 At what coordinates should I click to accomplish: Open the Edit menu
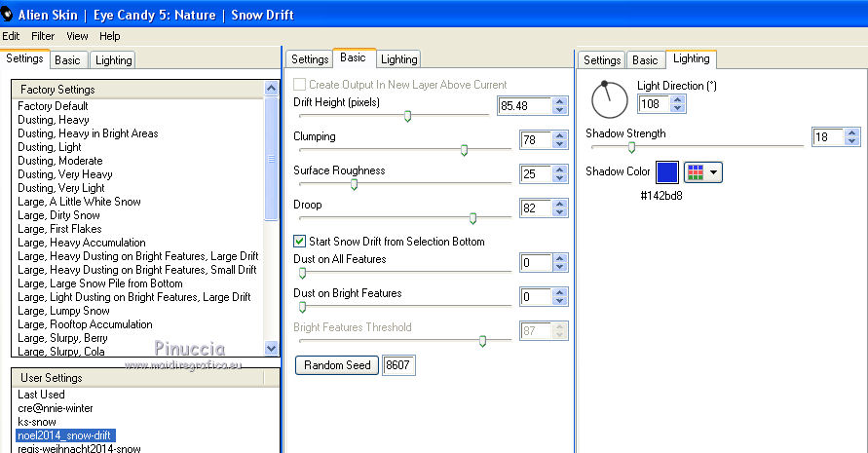pyautogui.click(x=11, y=36)
